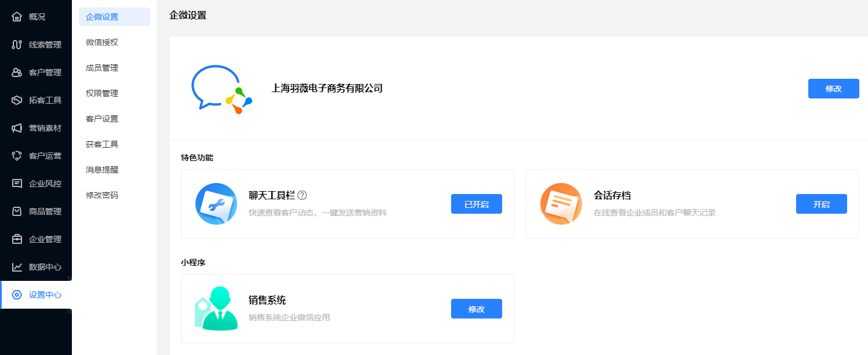This screenshot has width=868, height=355.
Task: Click 修改 button next to company name
Action: pyautogui.click(x=833, y=89)
